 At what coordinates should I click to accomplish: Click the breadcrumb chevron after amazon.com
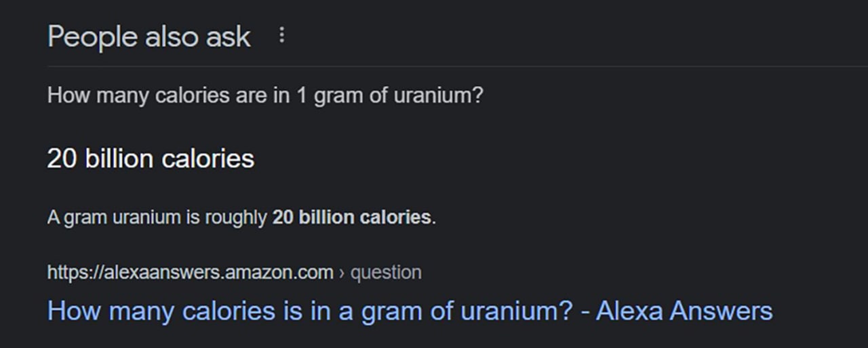[x=342, y=273]
